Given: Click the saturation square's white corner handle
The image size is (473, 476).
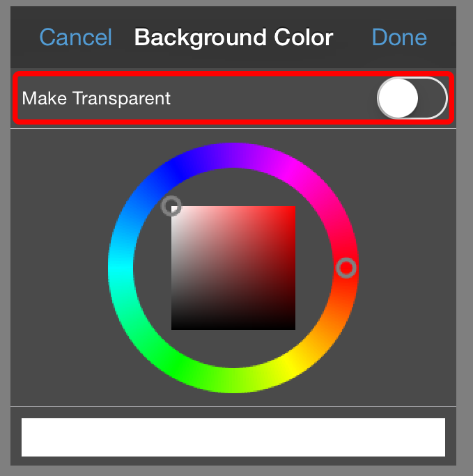Looking at the screenshot, I should click(x=171, y=206).
